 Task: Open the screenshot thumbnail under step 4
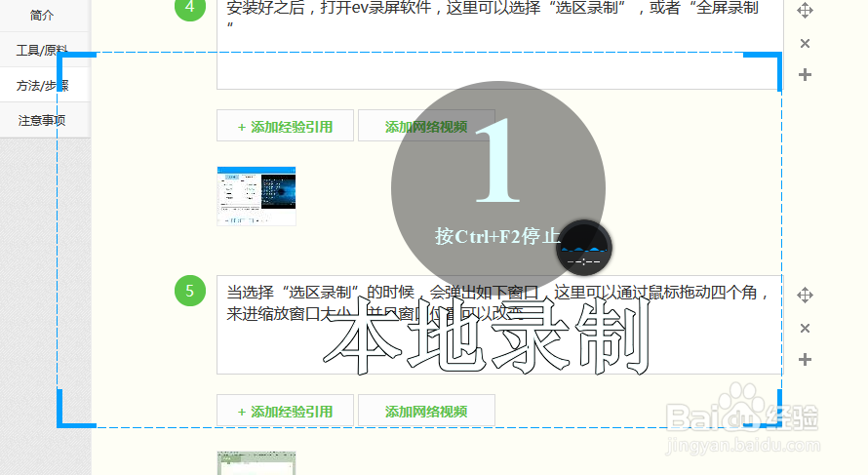pos(256,196)
